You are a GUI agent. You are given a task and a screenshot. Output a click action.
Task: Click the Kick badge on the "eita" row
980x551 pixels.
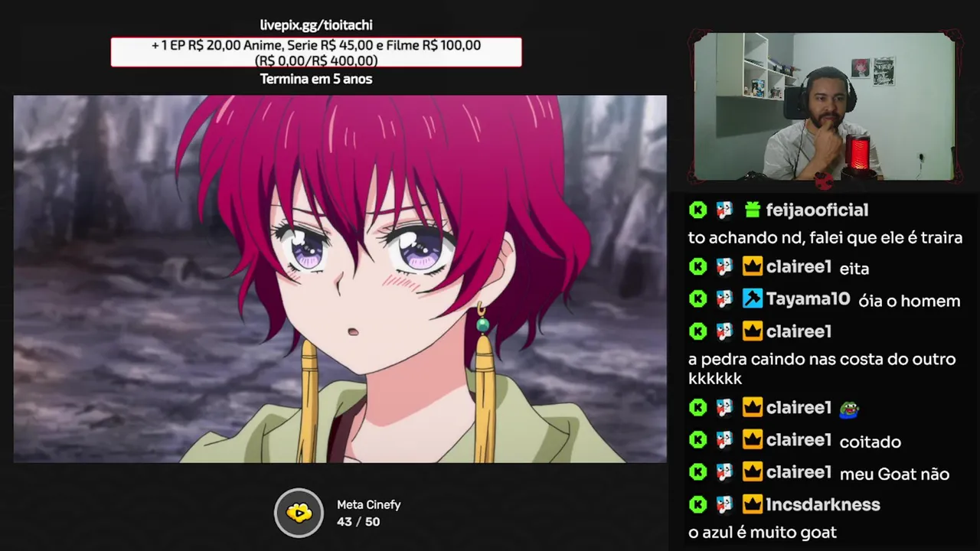pos(697,266)
